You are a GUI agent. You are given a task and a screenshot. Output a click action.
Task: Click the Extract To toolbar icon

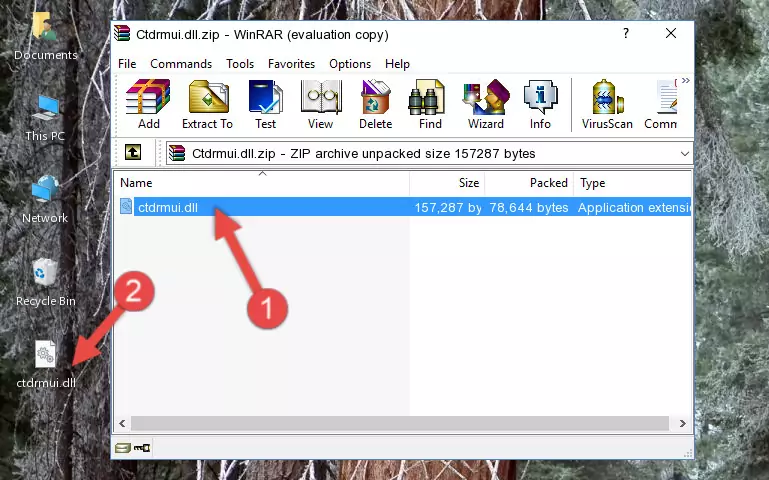pos(207,104)
